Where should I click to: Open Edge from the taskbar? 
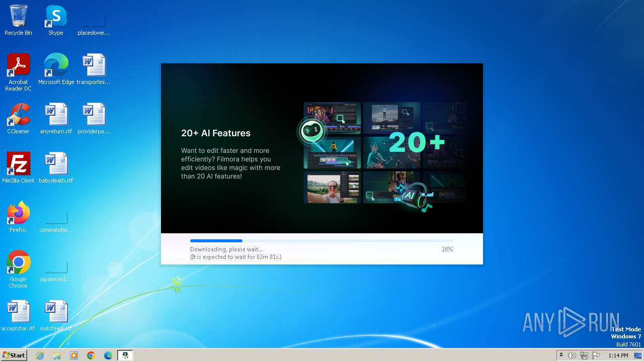[108, 355]
